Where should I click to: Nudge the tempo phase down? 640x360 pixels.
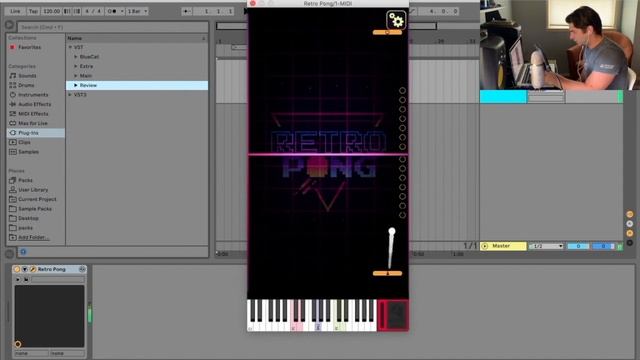67,11
